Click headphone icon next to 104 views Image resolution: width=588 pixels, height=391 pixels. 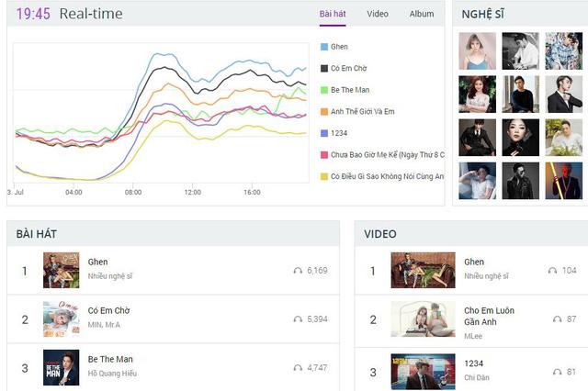[551, 271]
